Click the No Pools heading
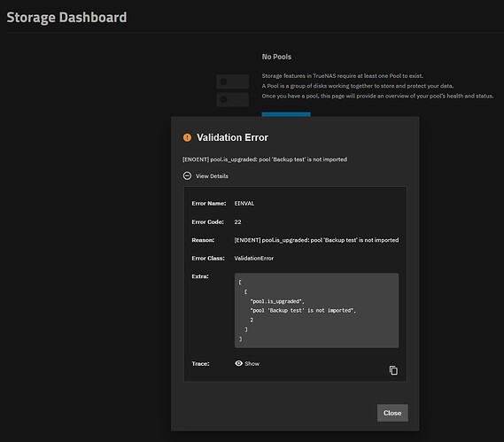This screenshot has height=442, width=504. pos(276,57)
